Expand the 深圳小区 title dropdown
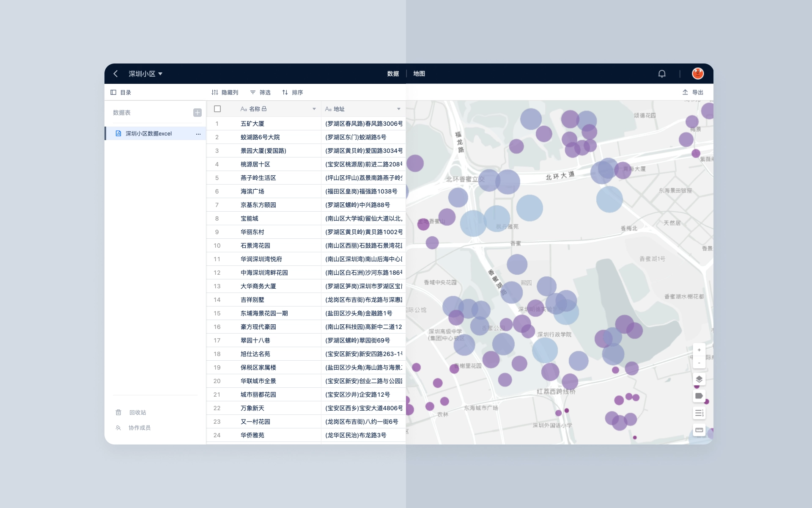This screenshot has width=812, height=508. [160, 74]
